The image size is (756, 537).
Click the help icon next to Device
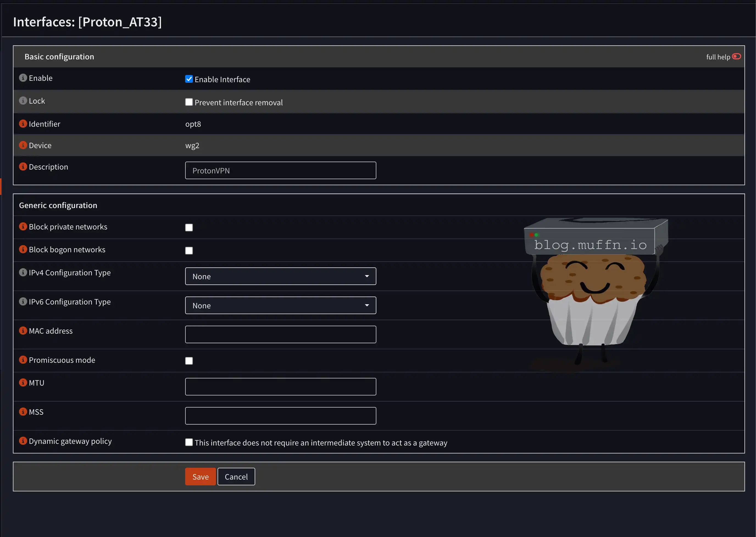(x=23, y=145)
